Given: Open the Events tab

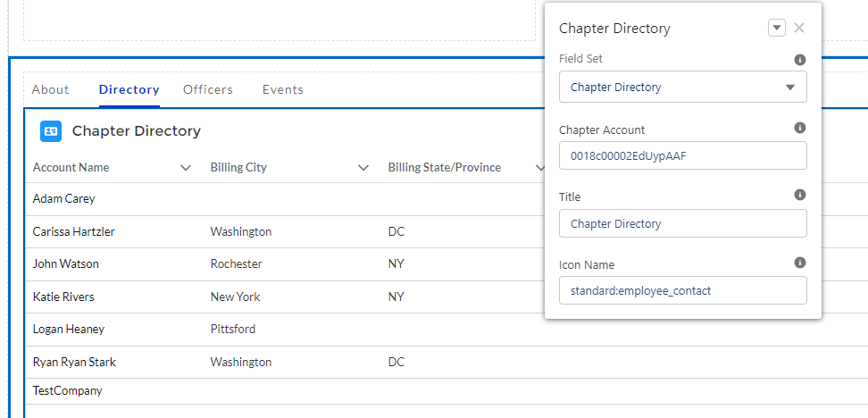Looking at the screenshot, I should click(283, 89).
